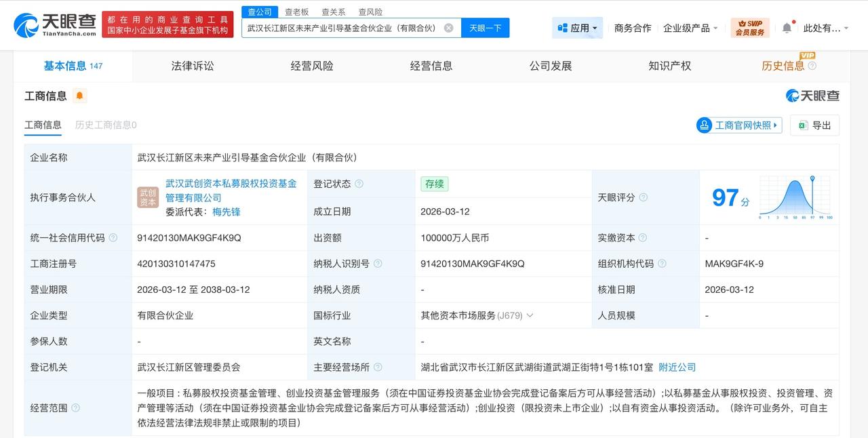
Task: Click the bell icon next to 工商信息
Action: [79, 96]
